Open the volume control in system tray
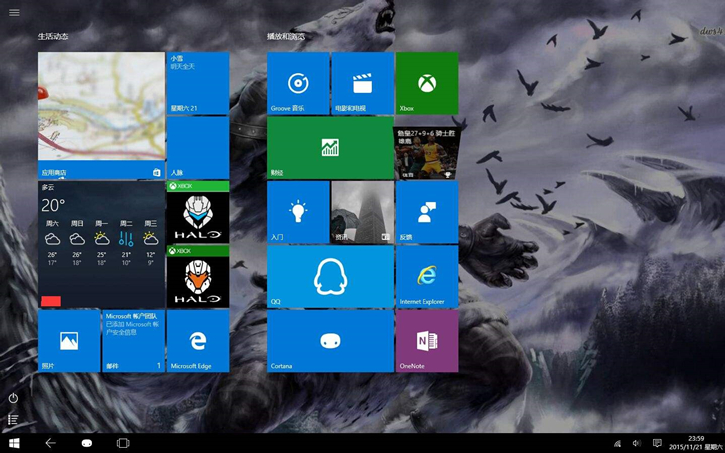 tap(637, 443)
